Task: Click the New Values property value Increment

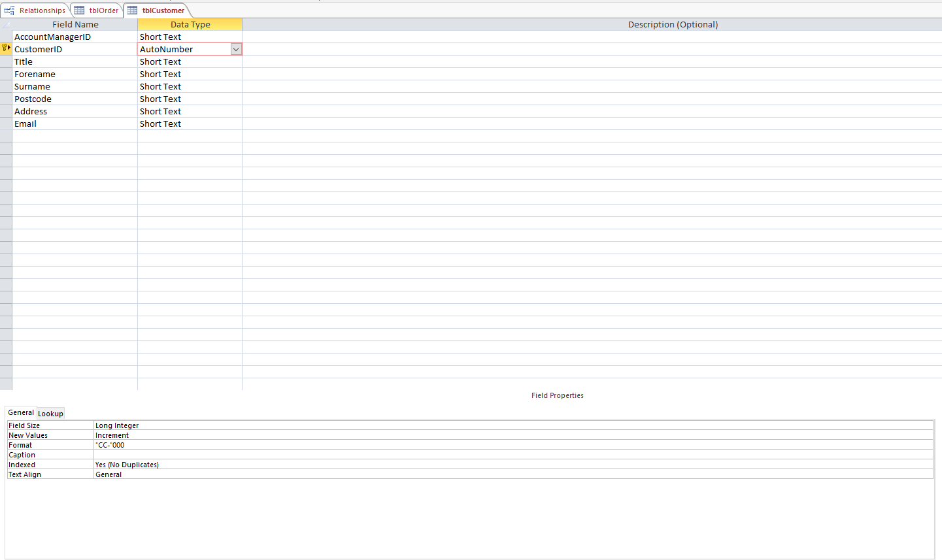Action: (x=513, y=435)
